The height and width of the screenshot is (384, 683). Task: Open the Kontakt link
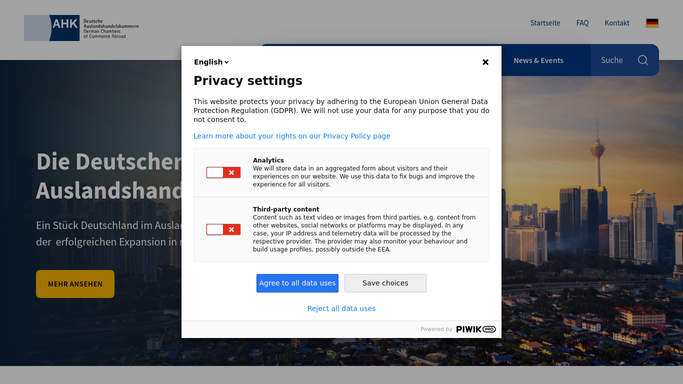click(x=617, y=23)
